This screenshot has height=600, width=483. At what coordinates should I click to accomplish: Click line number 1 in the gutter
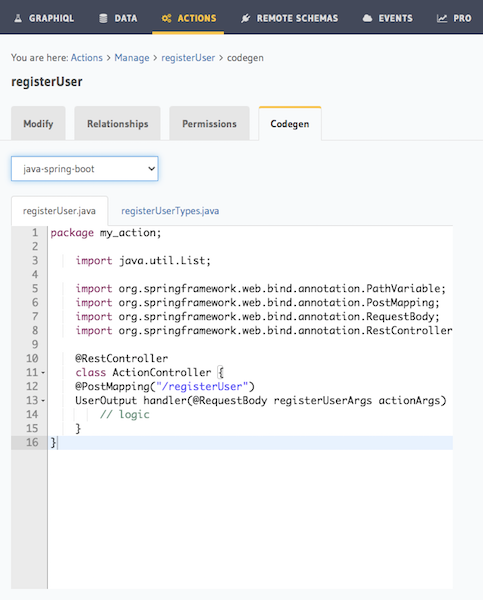35,233
